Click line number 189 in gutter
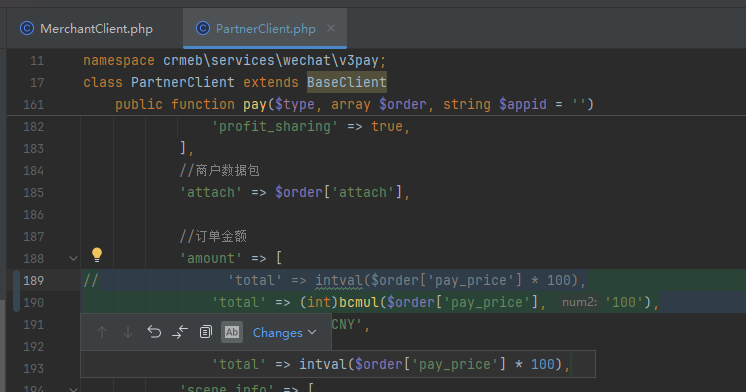 (33, 281)
